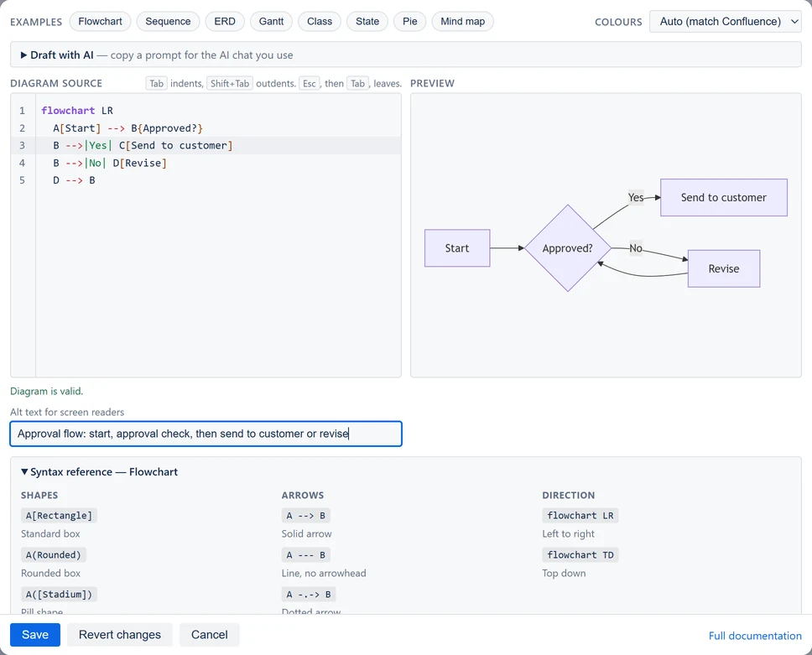Click the Esc key hint

pyautogui.click(x=310, y=83)
